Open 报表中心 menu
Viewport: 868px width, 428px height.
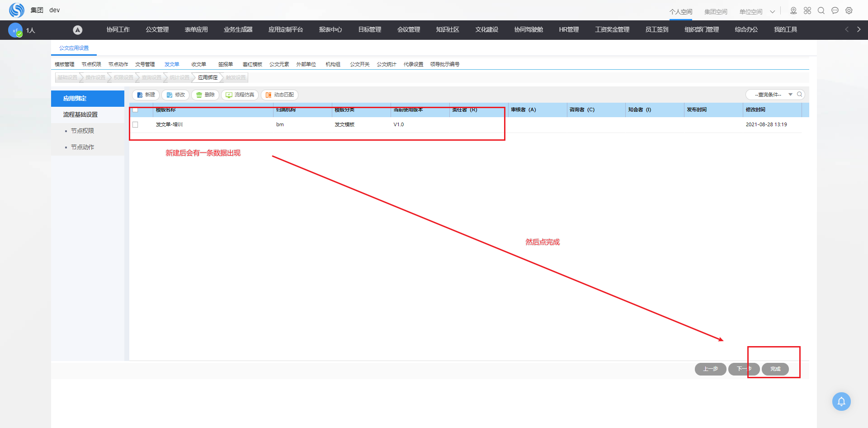pyautogui.click(x=330, y=30)
